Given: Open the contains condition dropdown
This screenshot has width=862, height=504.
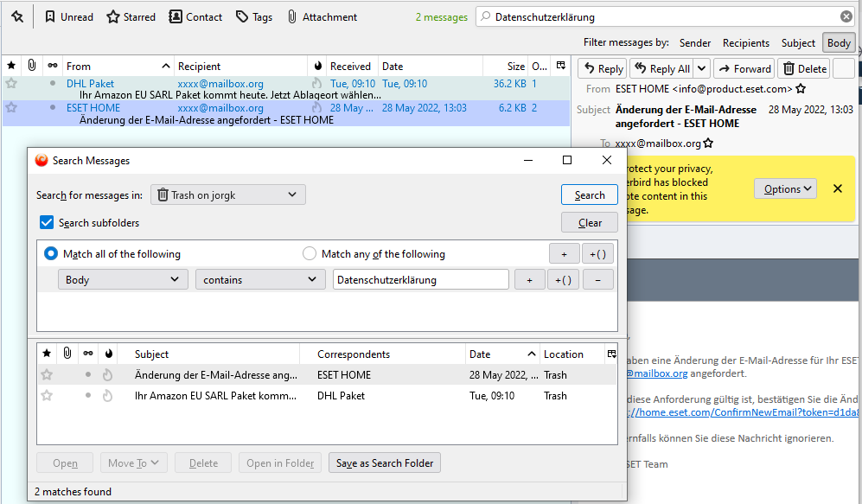Looking at the screenshot, I should [259, 279].
